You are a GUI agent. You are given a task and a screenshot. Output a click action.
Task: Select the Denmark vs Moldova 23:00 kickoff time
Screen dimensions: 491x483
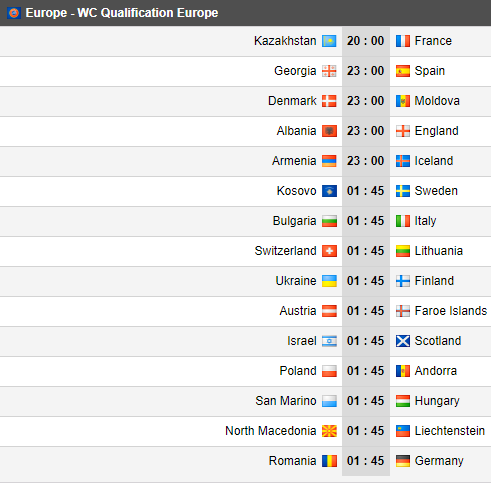(366, 101)
